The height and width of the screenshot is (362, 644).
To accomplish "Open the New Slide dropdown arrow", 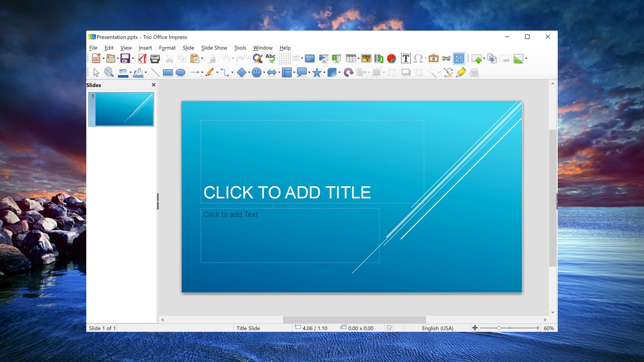I will coord(483,58).
